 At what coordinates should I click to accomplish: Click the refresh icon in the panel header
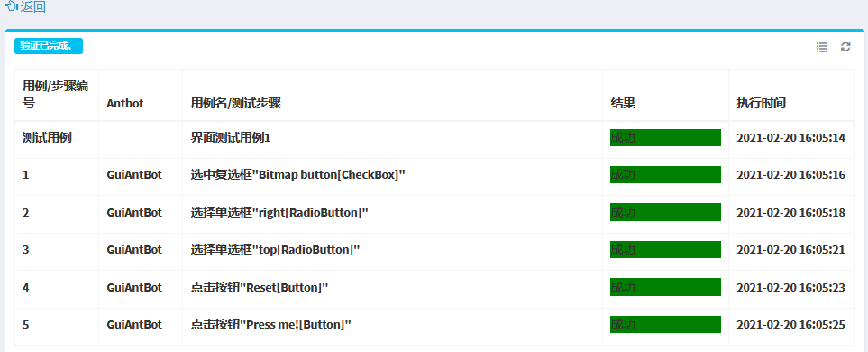click(x=845, y=47)
